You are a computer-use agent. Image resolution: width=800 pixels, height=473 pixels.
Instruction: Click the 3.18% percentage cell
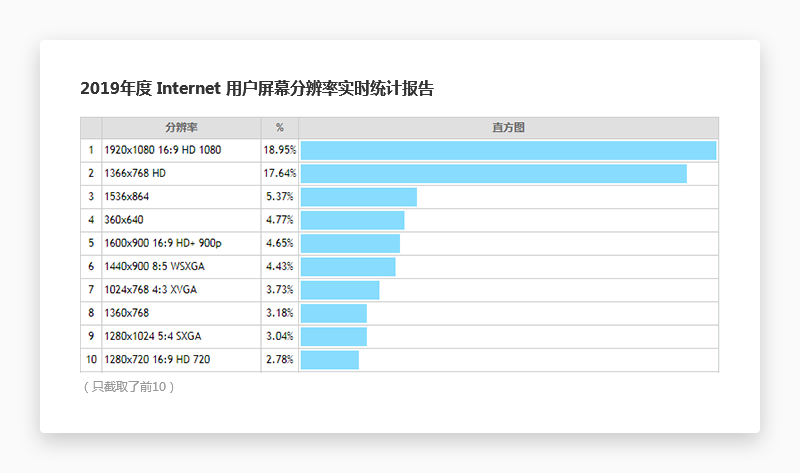pos(280,313)
